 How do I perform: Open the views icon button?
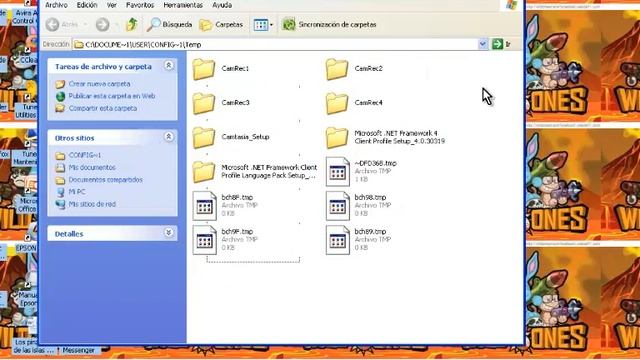click(260, 24)
